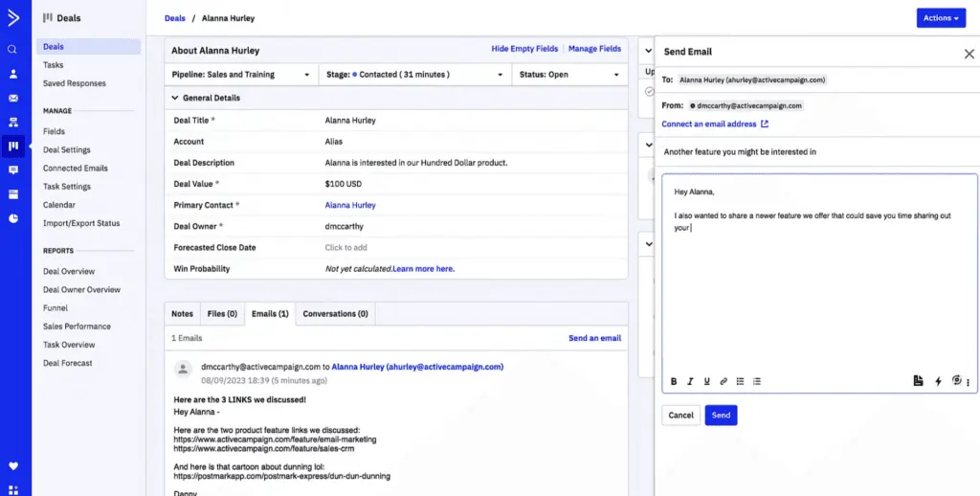Select the Emails (1) tab
This screenshot has height=496, width=980.
(270, 314)
